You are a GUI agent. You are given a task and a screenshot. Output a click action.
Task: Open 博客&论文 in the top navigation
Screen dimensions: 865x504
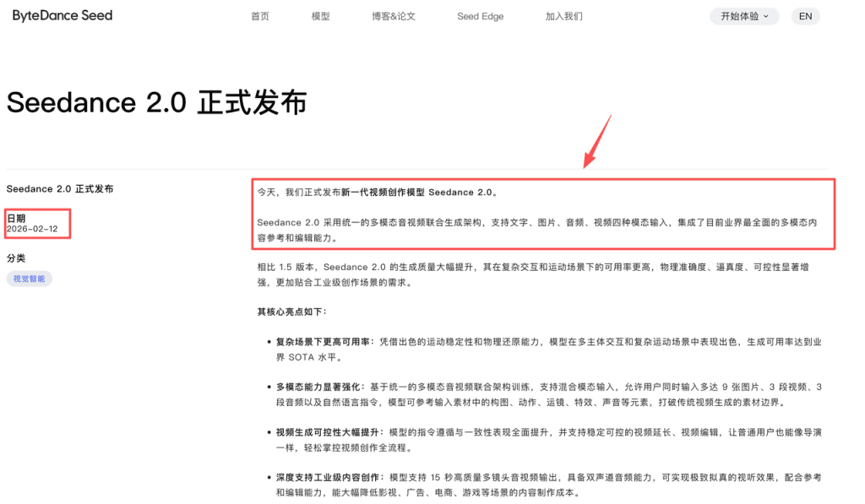[394, 17]
